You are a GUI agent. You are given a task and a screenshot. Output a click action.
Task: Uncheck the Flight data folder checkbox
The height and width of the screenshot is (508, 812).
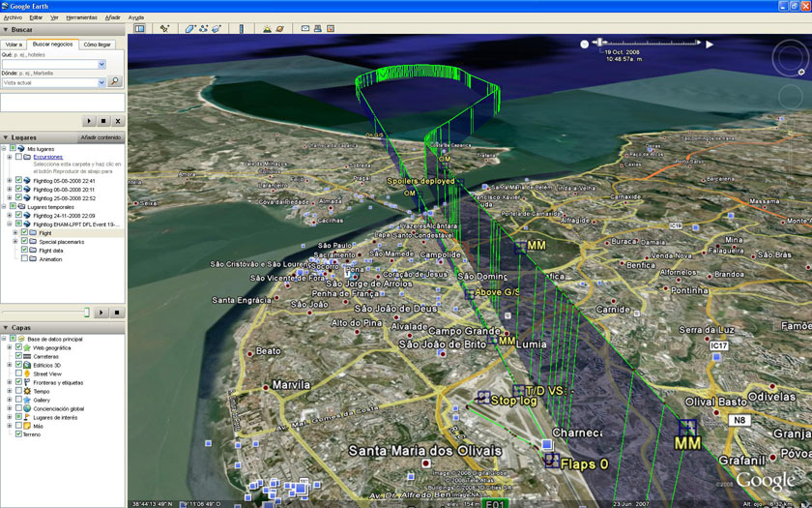24,250
